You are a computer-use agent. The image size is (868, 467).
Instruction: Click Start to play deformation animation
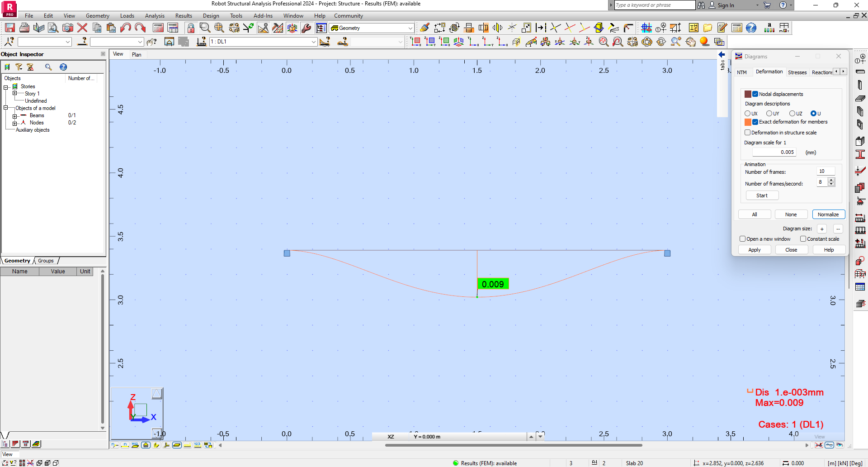pos(762,195)
